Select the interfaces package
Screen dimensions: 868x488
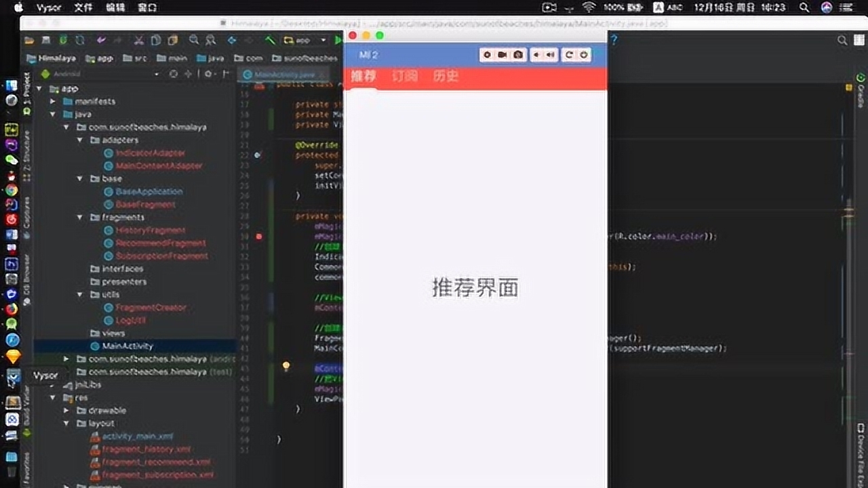click(x=117, y=269)
